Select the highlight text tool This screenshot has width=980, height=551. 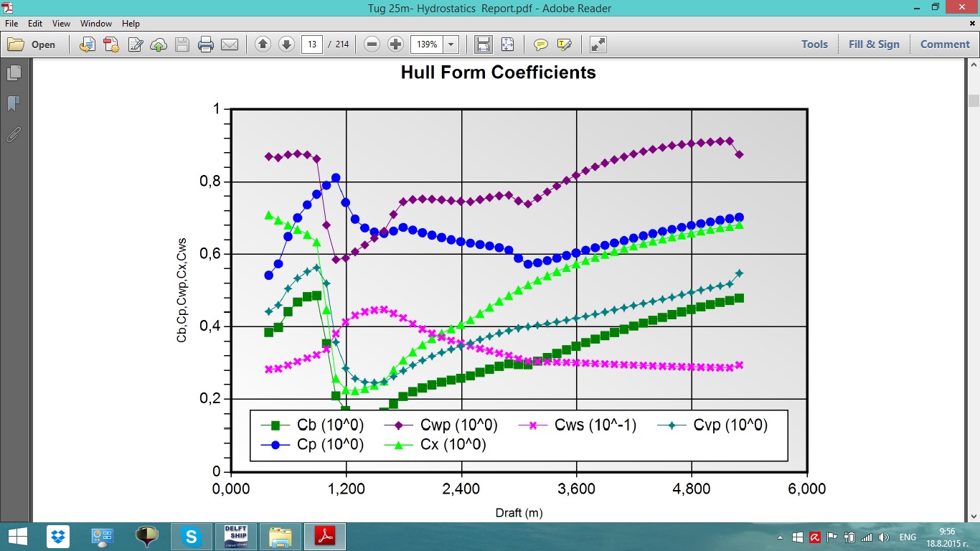click(x=565, y=44)
